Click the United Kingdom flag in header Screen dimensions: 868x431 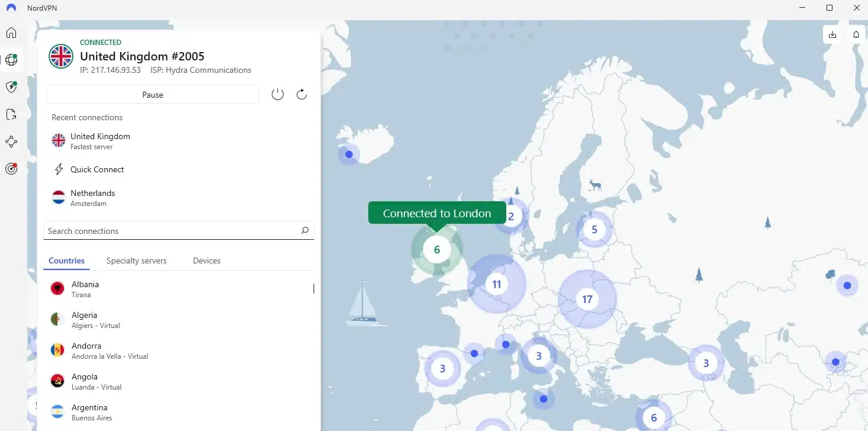tap(61, 56)
